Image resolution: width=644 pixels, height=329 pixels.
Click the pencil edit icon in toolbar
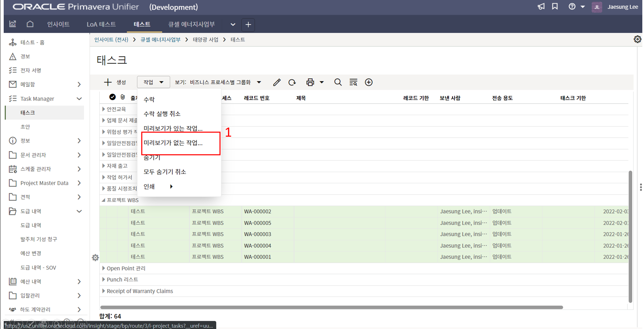(277, 82)
